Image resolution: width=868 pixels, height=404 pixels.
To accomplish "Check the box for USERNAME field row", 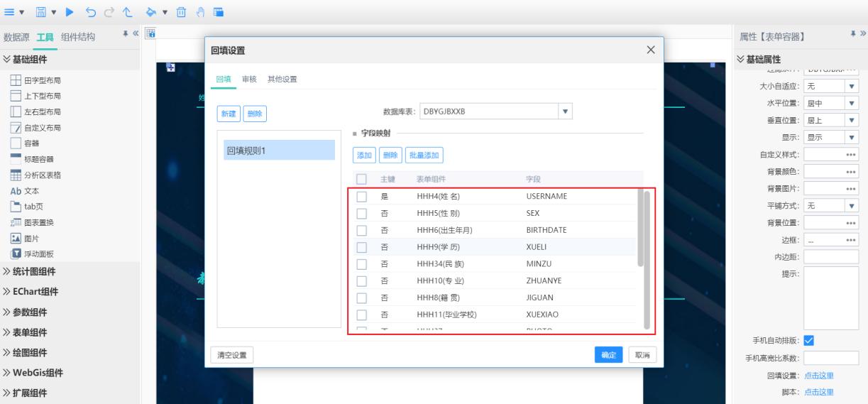I will 362,197.
